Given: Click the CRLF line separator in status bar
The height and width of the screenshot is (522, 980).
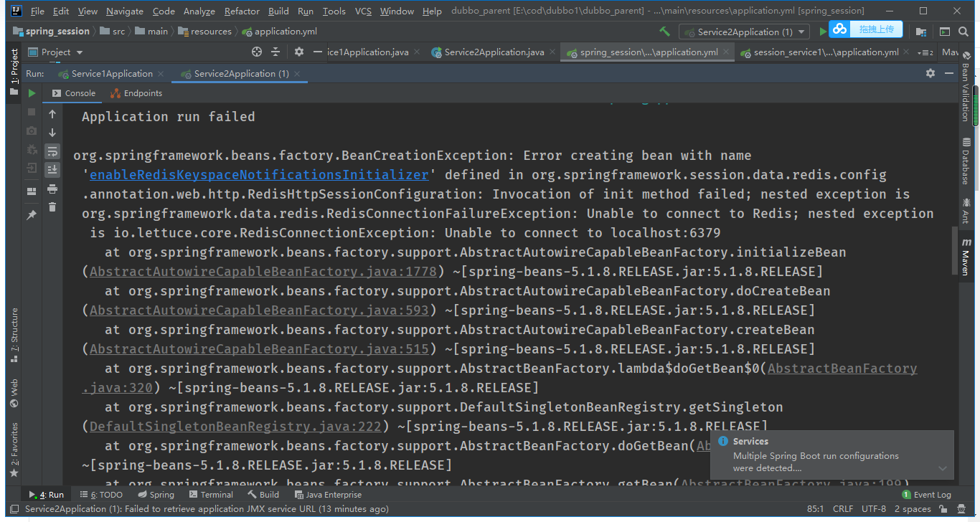Looking at the screenshot, I should pyautogui.click(x=843, y=509).
